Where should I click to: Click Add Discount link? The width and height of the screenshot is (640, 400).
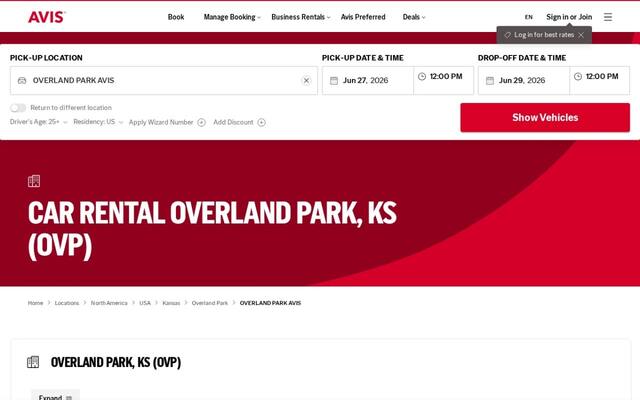click(233, 122)
